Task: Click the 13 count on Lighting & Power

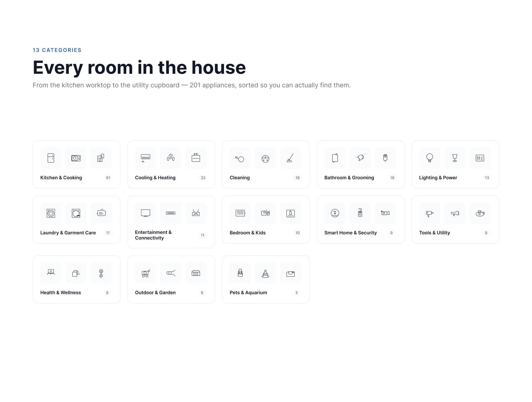Action: point(487,178)
